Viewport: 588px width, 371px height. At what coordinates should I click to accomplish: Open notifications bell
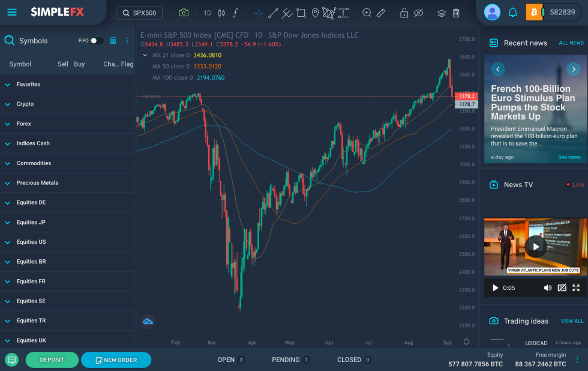512,12
